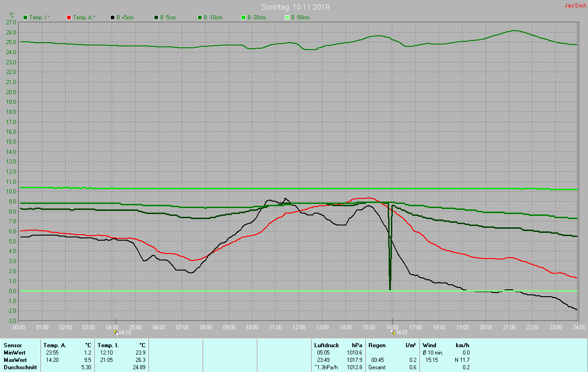Click the Temp. I. average value 24.89
Screen dimensions: 588x372
[139, 367]
